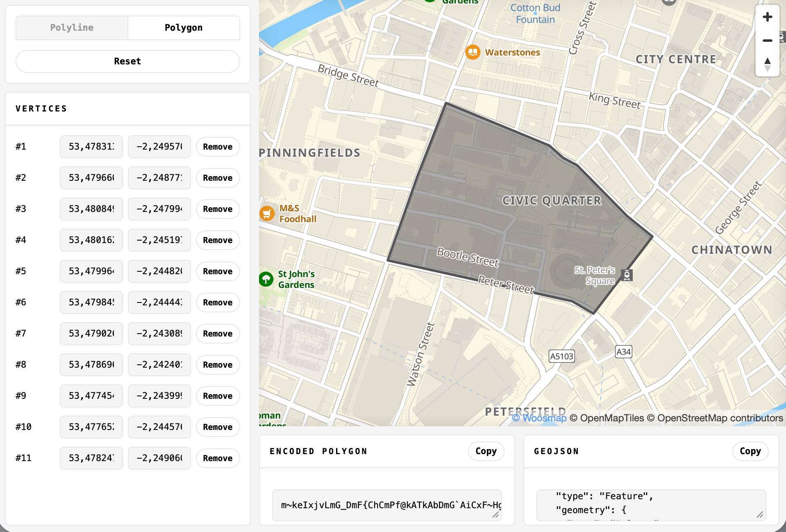786x532 pixels.
Task: Copy the encoded polygon string
Action: point(486,451)
